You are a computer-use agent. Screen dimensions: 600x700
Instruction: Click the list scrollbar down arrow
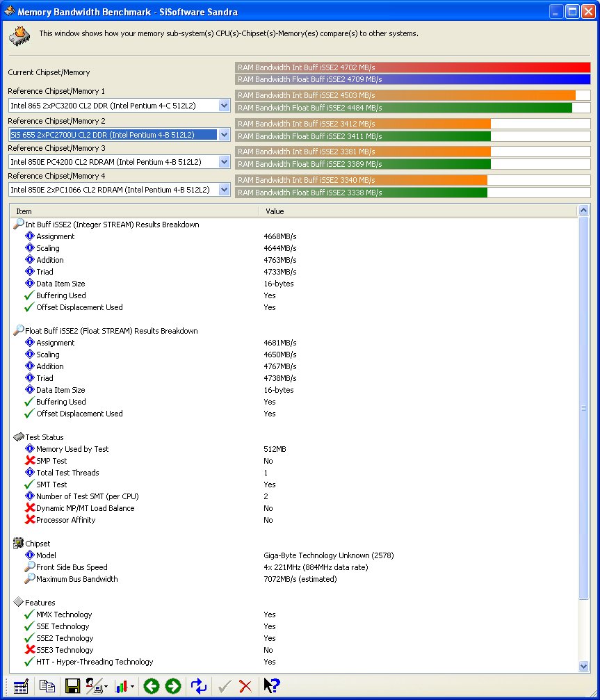pos(583,667)
